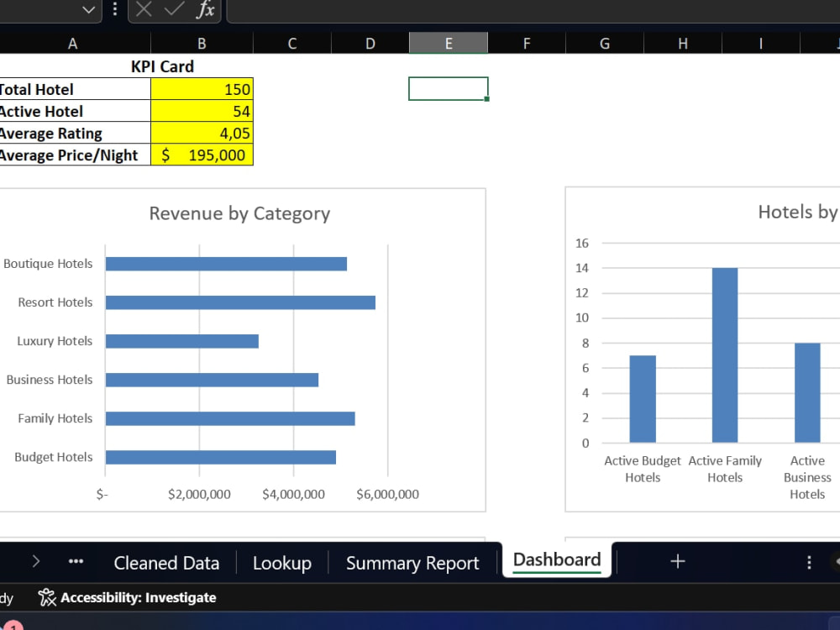Switch to the Lookup sheet tab

282,563
